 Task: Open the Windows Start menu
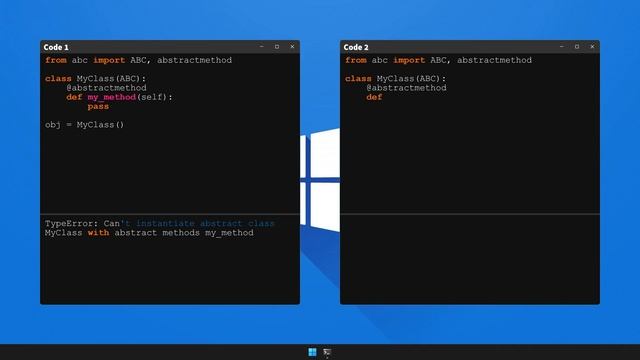[x=312, y=352]
